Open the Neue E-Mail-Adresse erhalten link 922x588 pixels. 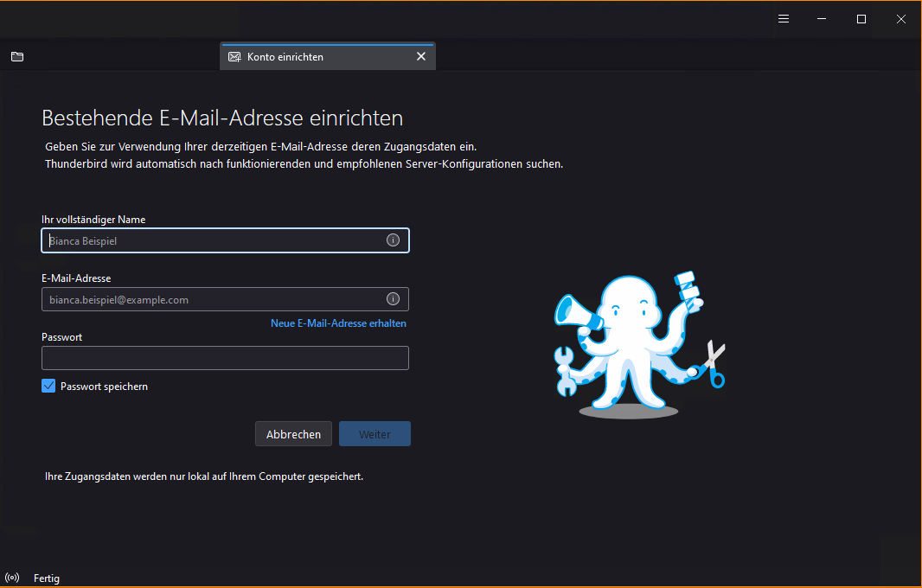tap(338, 323)
